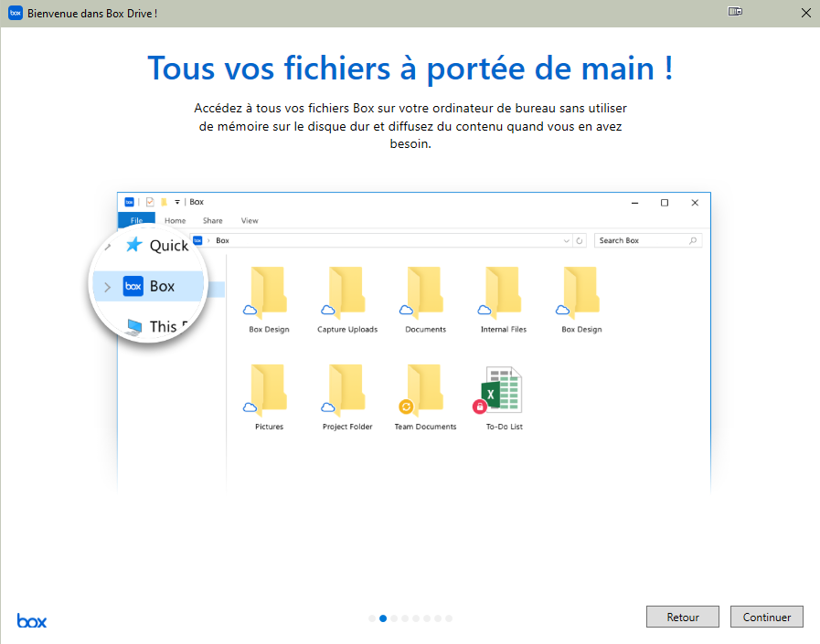Minimize the illustrated Box Explorer window
This screenshot has height=644, width=820.
tap(634, 203)
